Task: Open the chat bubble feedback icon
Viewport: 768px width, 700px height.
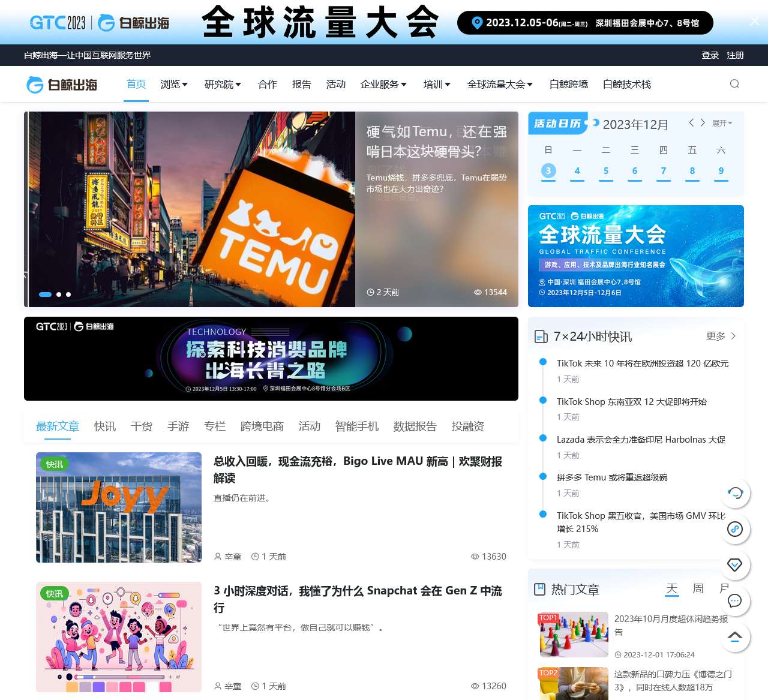Action: (x=735, y=601)
